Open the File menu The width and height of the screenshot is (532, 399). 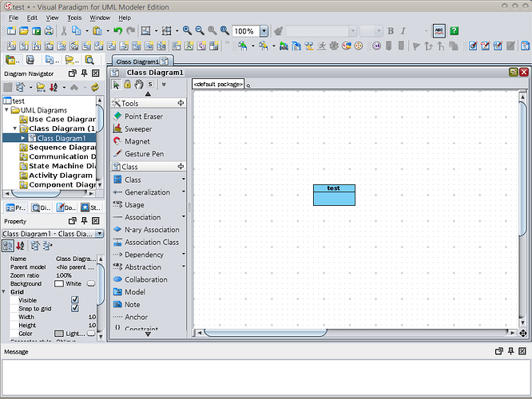[x=14, y=18]
